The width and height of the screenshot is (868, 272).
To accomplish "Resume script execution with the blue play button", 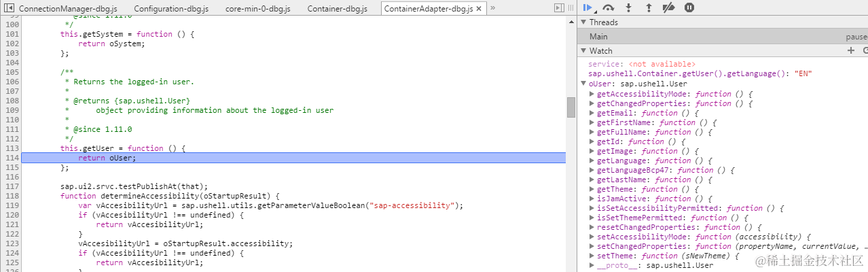I will [587, 7].
